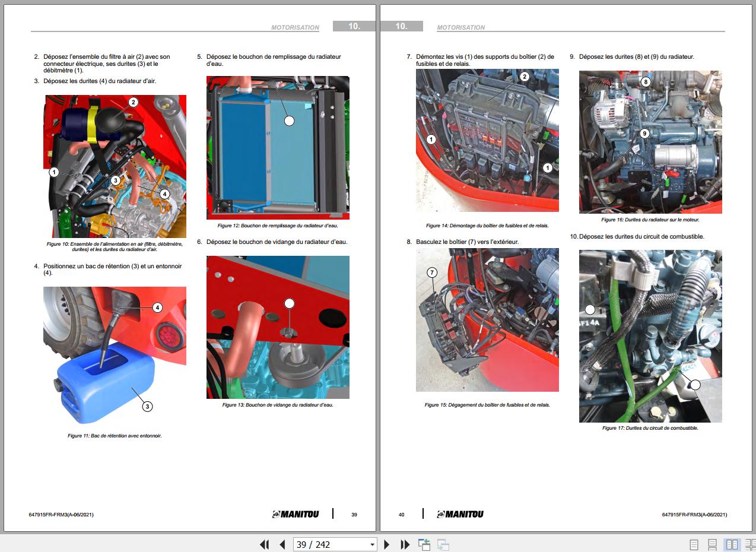The image size is (756, 552).
Task: Click Figure 14 fuse box photo
Action: [487, 141]
